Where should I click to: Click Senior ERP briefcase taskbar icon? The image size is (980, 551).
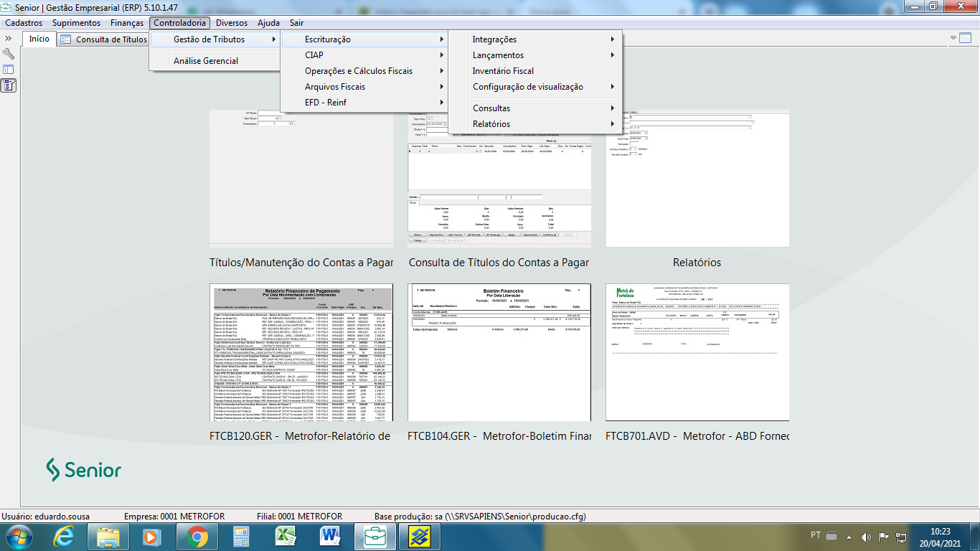point(374,536)
